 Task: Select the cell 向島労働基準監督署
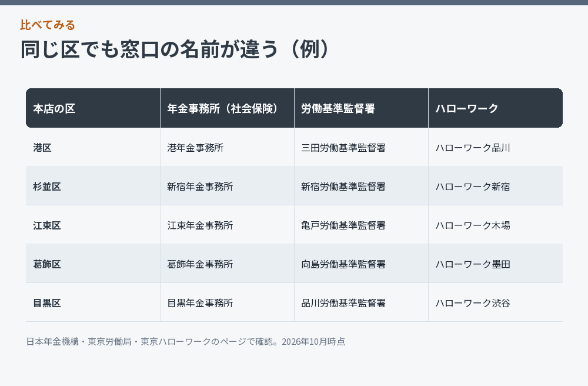coord(361,264)
